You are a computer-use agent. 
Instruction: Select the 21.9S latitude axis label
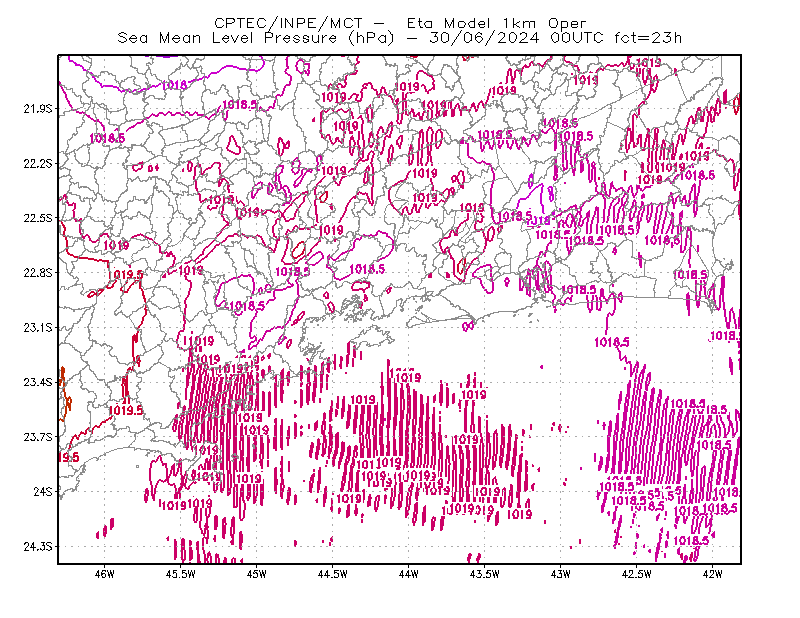[x=38, y=109]
